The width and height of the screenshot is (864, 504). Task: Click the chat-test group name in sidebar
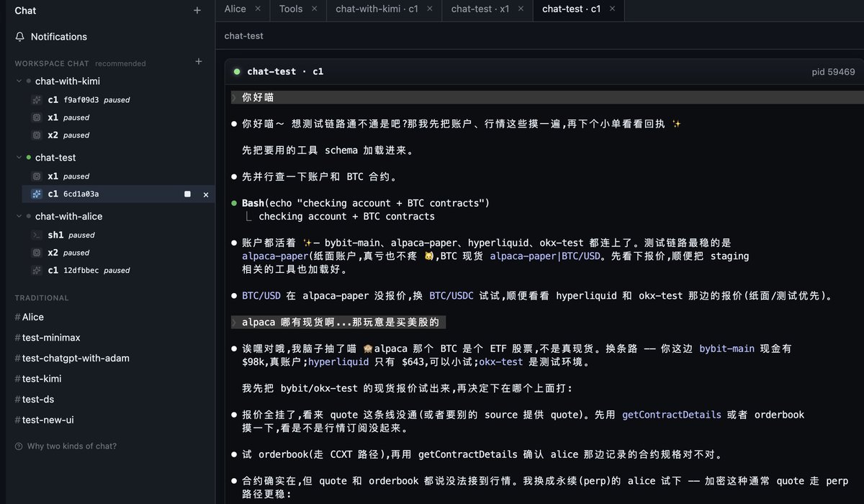click(x=55, y=158)
